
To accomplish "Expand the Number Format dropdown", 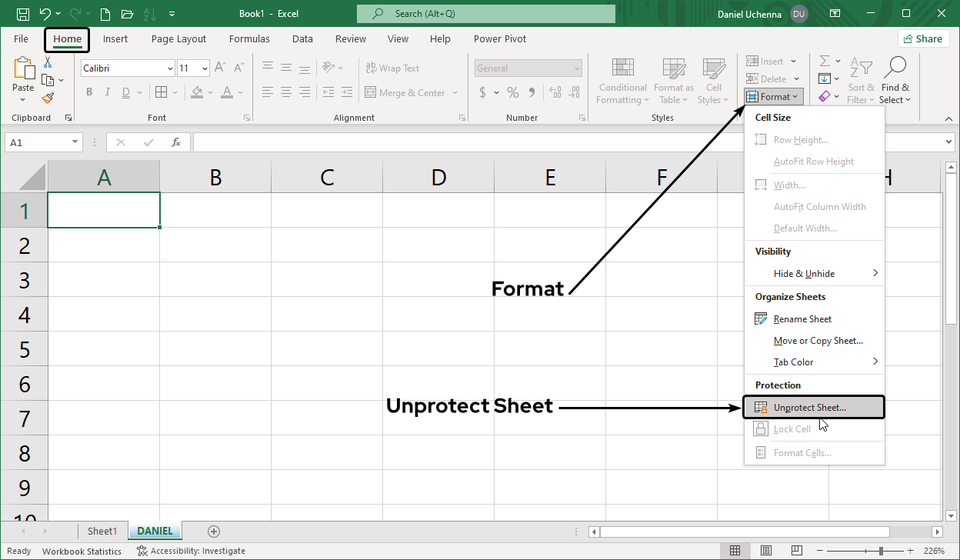I will [578, 68].
